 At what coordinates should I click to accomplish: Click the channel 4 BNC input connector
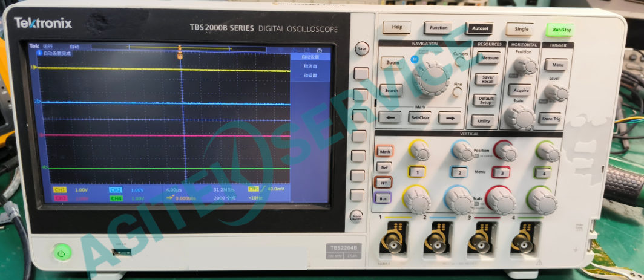[522, 244]
